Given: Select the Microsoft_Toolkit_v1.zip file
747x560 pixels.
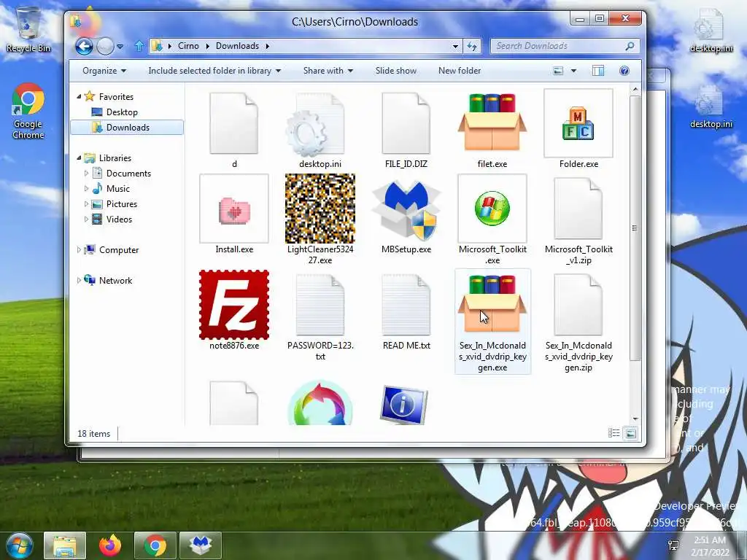Looking at the screenshot, I should click(x=578, y=209).
